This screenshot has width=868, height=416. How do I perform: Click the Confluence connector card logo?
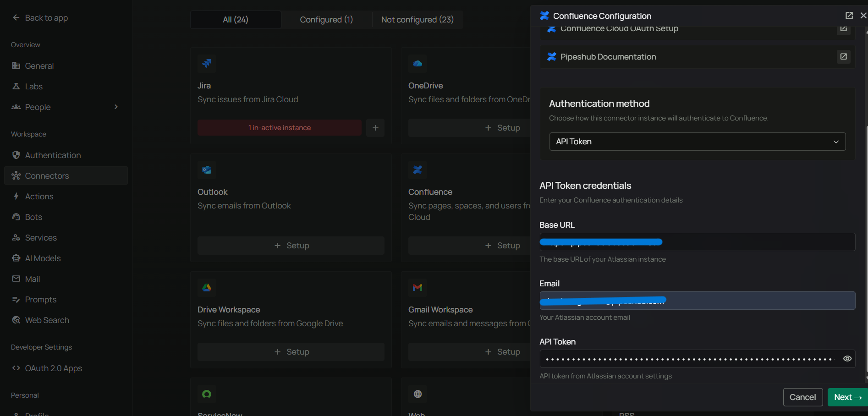pos(418,170)
